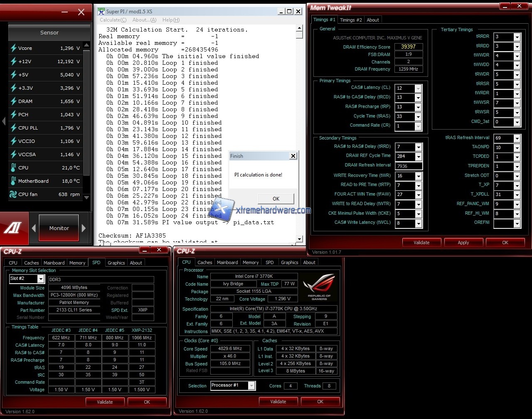Click the CPU temperature thermometer icon
This screenshot has height=419, width=532.
pyautogui.click(x=13, y=168)
